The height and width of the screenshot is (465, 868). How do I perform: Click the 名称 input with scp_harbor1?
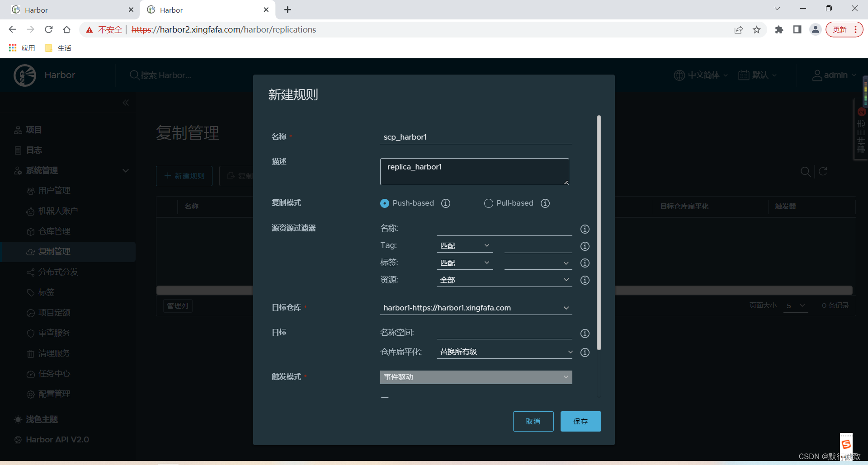[476, 137]
